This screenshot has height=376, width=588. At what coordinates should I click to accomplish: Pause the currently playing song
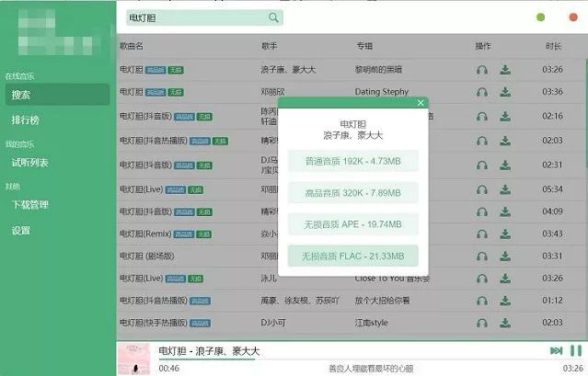[x=576, y=350]
